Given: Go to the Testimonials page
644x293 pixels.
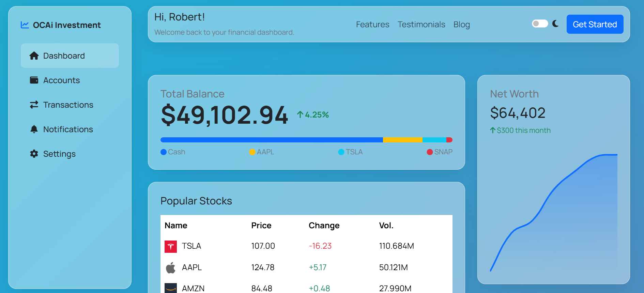Looking at the screenshot, I should point(421,25).
